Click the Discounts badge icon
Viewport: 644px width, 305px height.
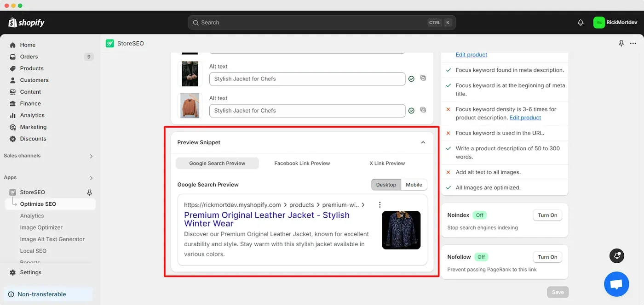pos(12,139)
